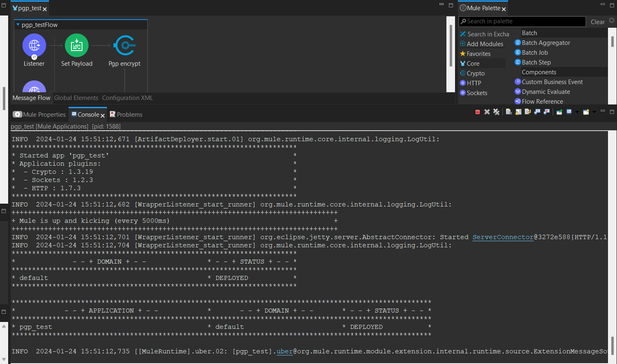Open palette settings gear icon
This screenshot has width=617, height=364.
611,20
